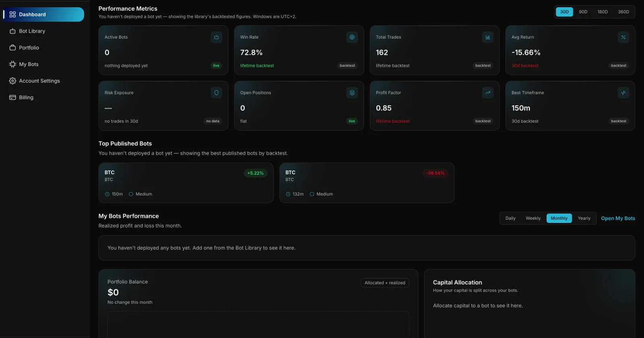644x338 pixels.
Task: Click the -36.54% return badge
Action: coord(436,173)
